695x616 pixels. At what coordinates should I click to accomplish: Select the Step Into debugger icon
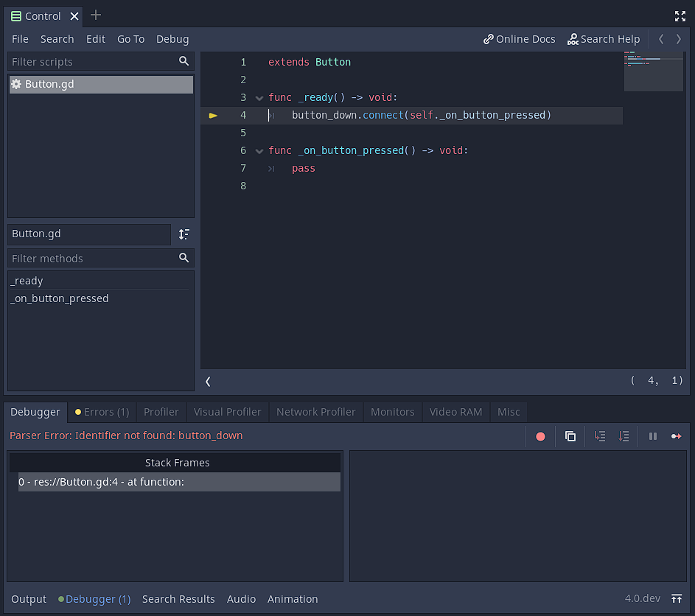tap(602, 436)
